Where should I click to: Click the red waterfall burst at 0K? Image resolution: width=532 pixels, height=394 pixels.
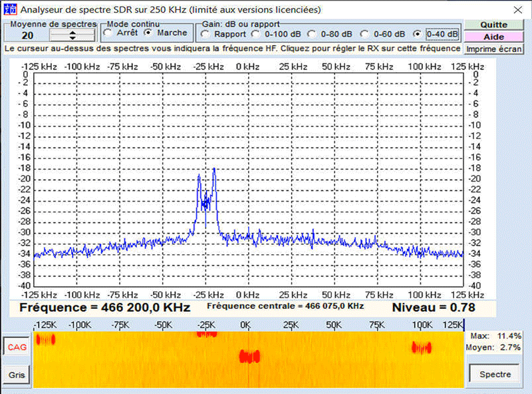click(249, 357)
